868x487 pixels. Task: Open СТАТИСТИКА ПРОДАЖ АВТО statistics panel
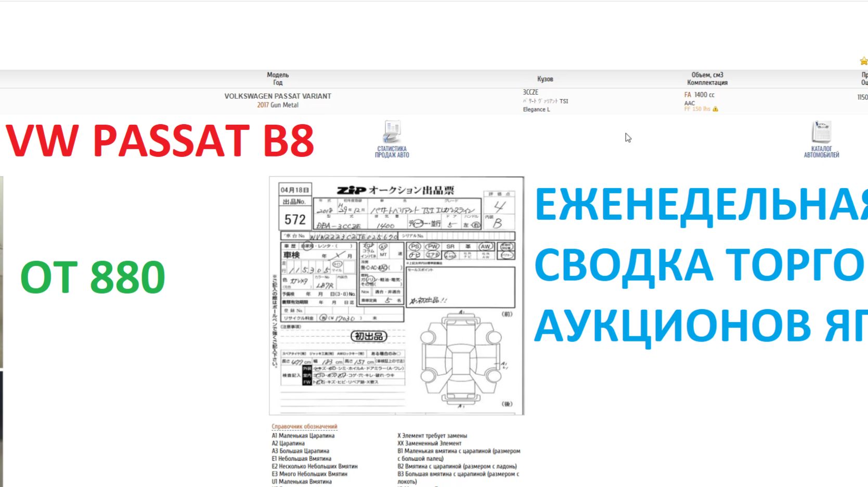pyautogui.click(x=392, y=139)
